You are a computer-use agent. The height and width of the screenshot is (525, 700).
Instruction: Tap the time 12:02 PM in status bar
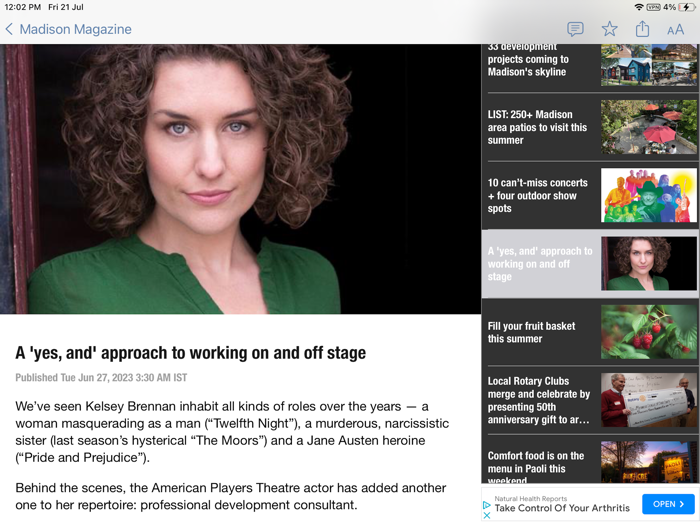point(22,7)
